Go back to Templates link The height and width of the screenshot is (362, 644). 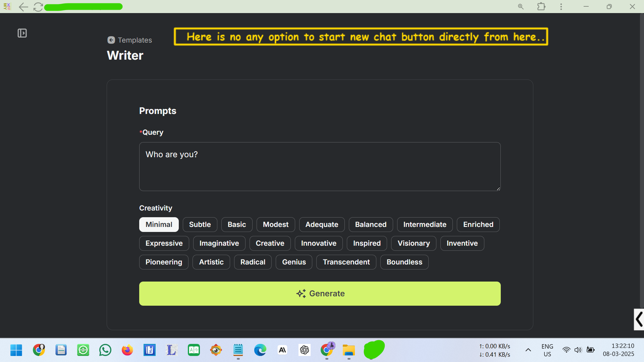(x=135, y=40)
